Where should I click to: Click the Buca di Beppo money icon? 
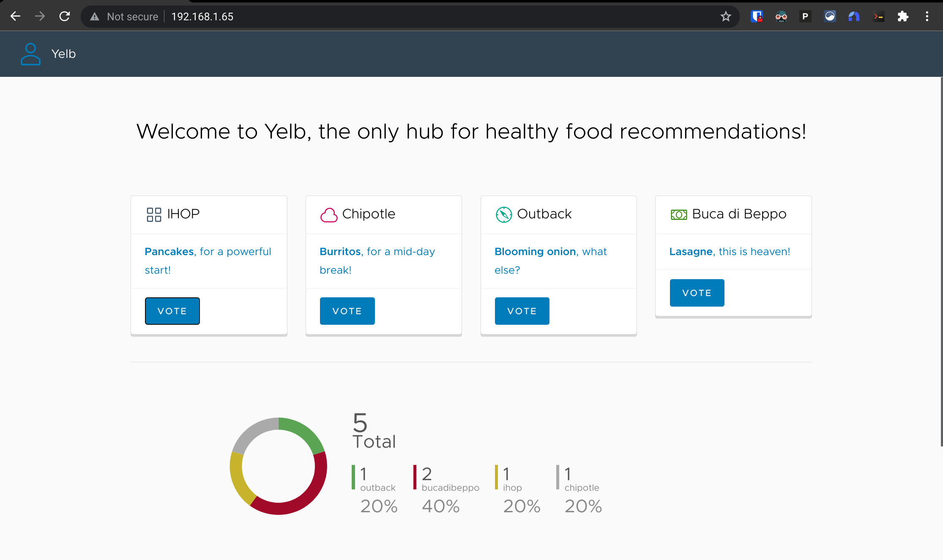click(679, 215)
